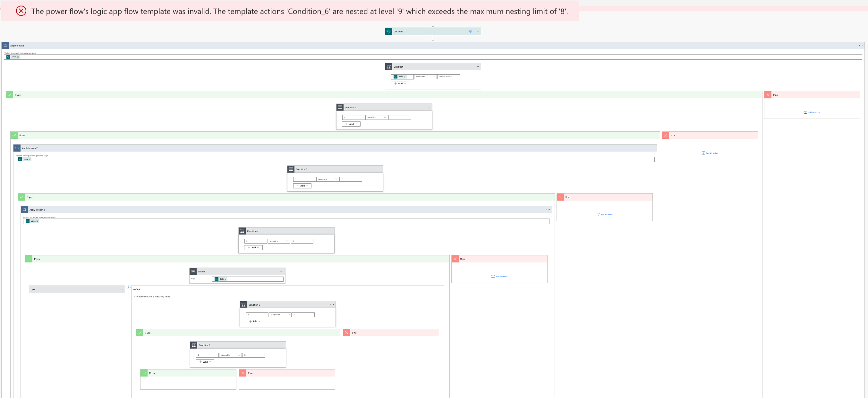868x398 pixels.
Task: Open the Apply to each ellipsis menu
Action: click(x=861, y=46)
